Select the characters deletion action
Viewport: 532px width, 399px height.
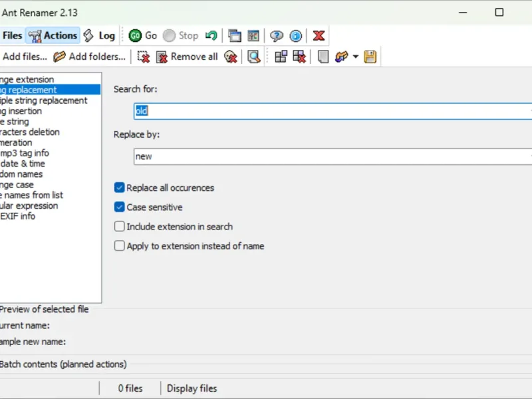[51, 132]
